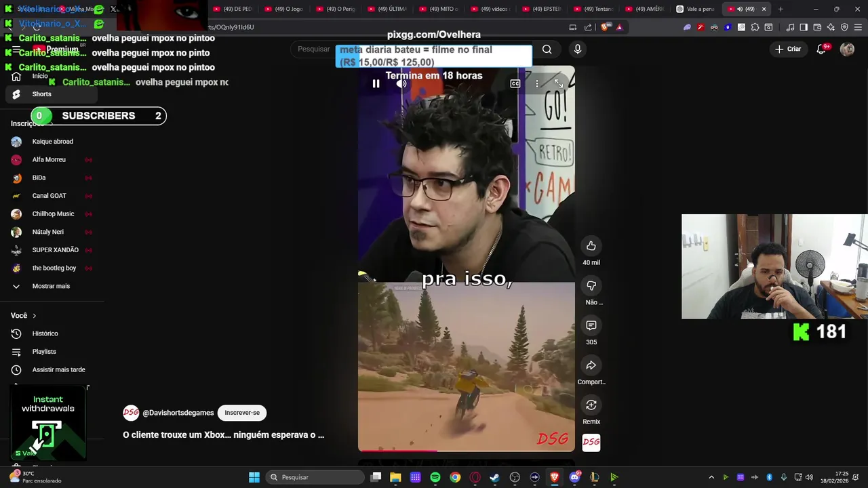
Task: Open Windows Start menu
Action: pos(254,477)
